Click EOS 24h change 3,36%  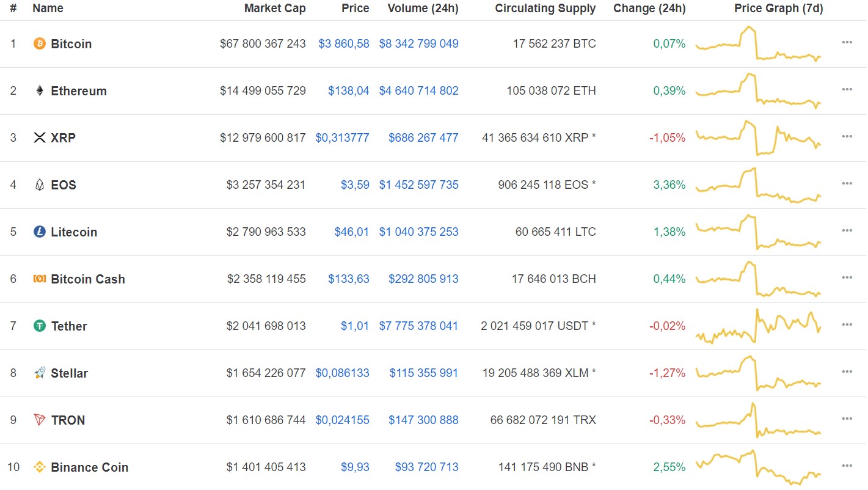point(669,185)
